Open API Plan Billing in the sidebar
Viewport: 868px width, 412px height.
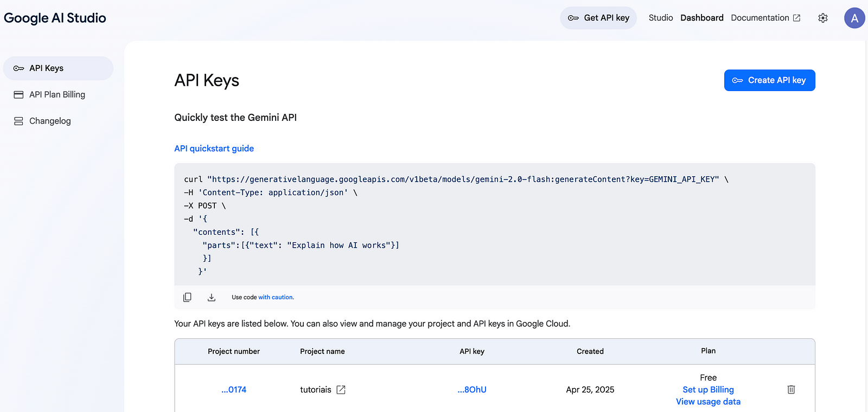click(x=57, y=94)
